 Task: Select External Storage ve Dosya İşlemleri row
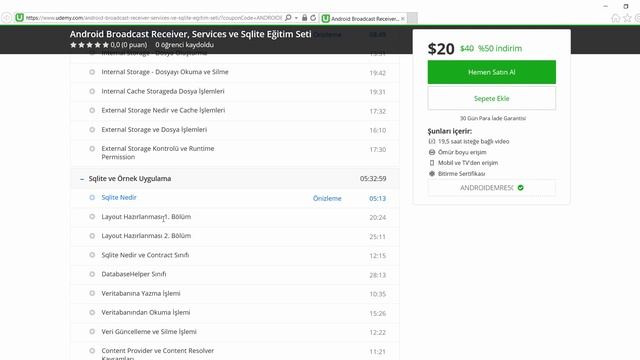pyautogui.click(x=235, y=130)
